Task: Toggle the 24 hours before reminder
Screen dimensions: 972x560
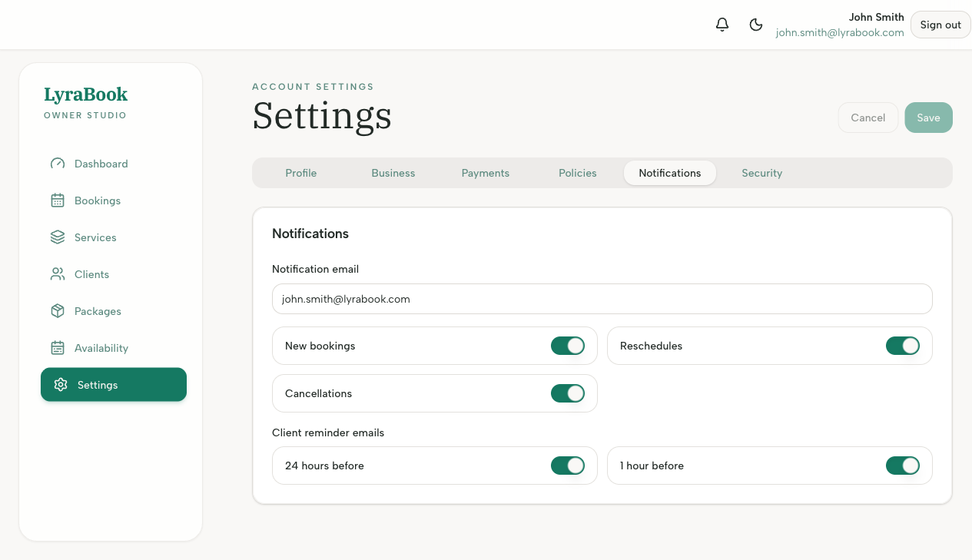Action: coord(568,466)
